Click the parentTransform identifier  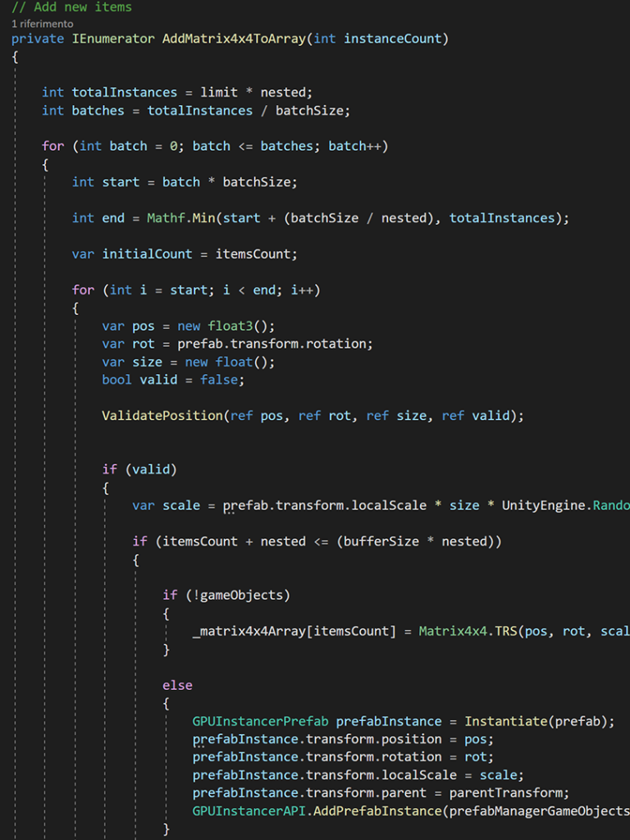(505, 793)
